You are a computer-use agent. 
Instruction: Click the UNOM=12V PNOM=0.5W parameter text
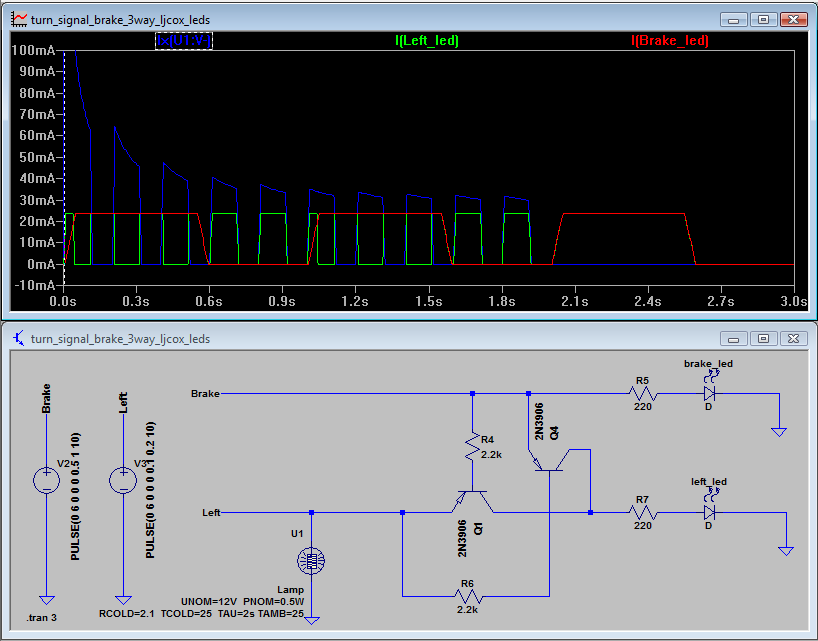point(242,601)
